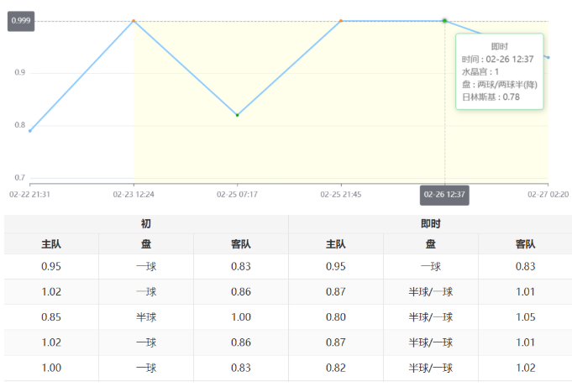Click the starting data point at 02-22 21:31

coord(30,130)
